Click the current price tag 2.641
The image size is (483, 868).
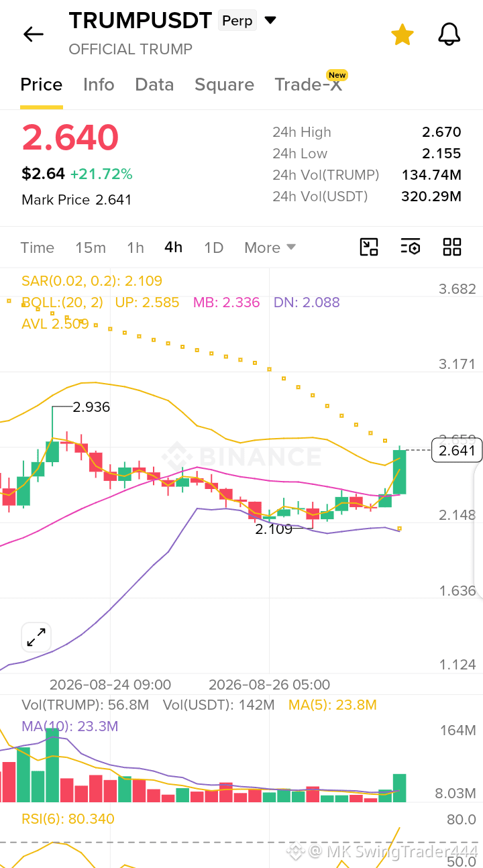tap(458, 450)
